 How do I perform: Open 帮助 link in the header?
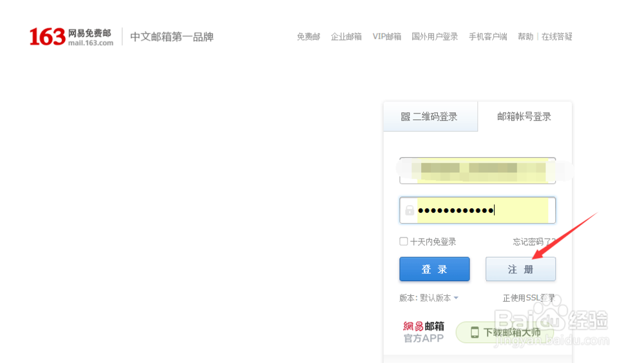(x=526, y=37)
